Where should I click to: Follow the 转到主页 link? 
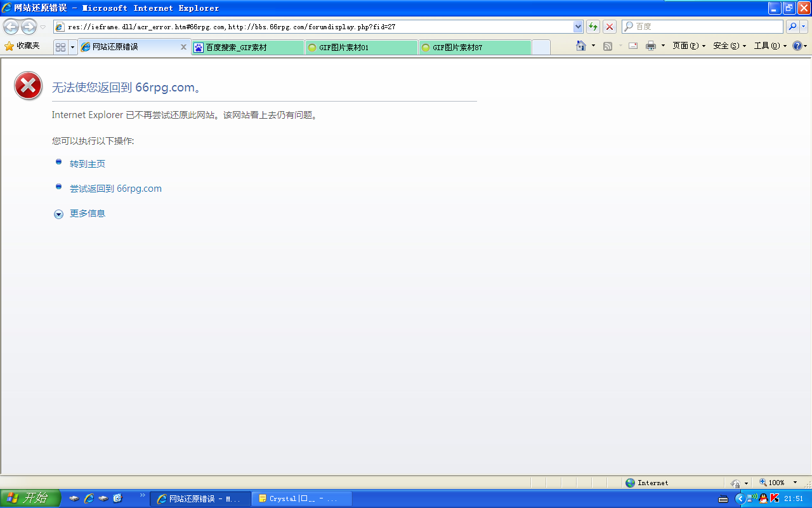88,164
